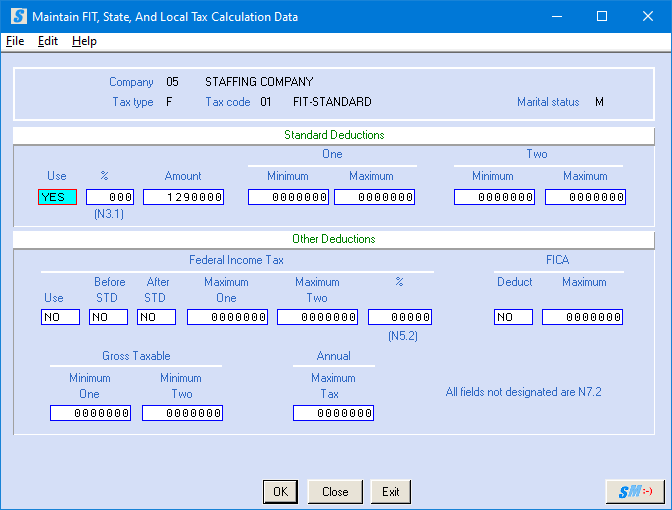Click the Close button at bottom

tap(335, 492)
